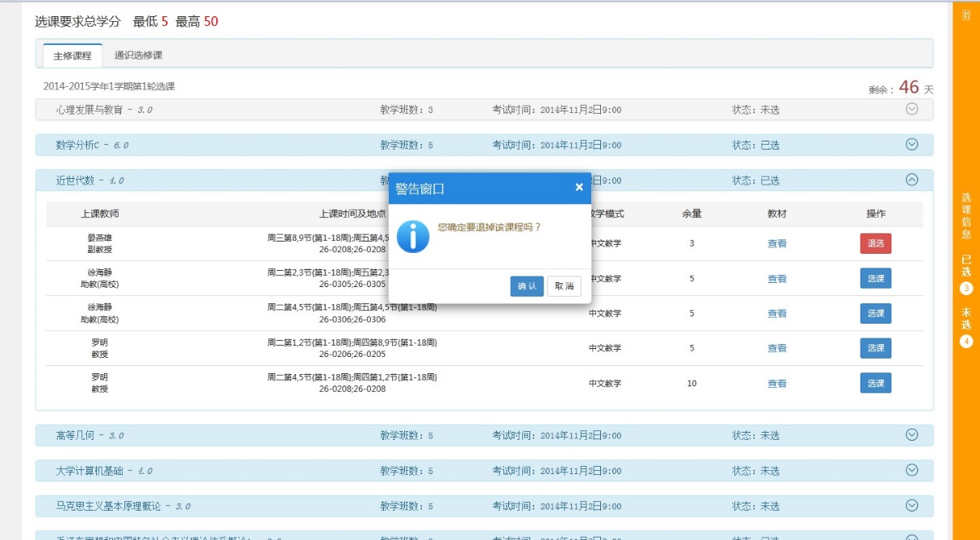The image size is (980, 540).
Task: Click the 选课信息 label in the orange sidebar
Action: point(966,216)
